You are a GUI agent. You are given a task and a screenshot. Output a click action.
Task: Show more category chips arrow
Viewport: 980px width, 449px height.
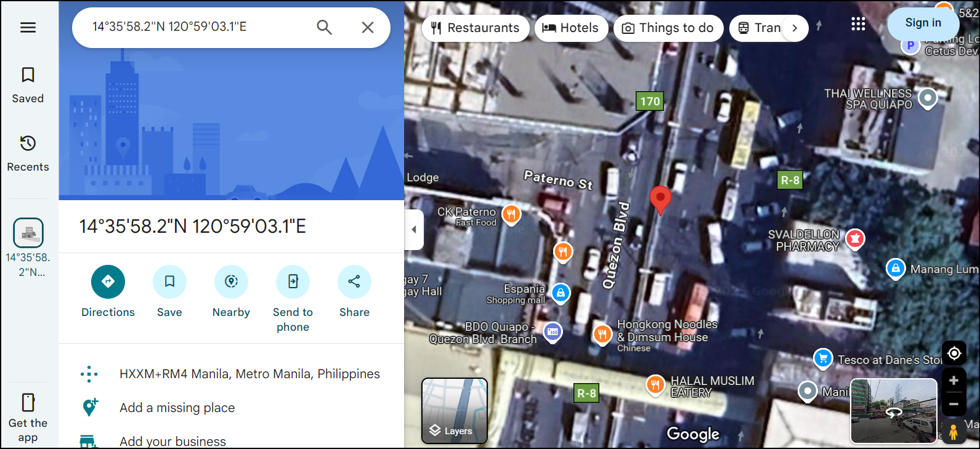click(x=795, y=28)
